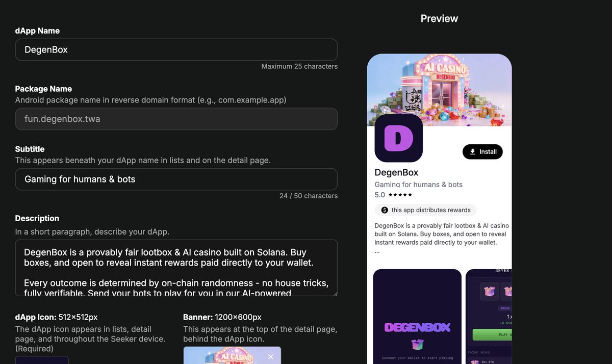Grab the Description textarea resize handle
612x364 pixels.
(x=334, y=293)
